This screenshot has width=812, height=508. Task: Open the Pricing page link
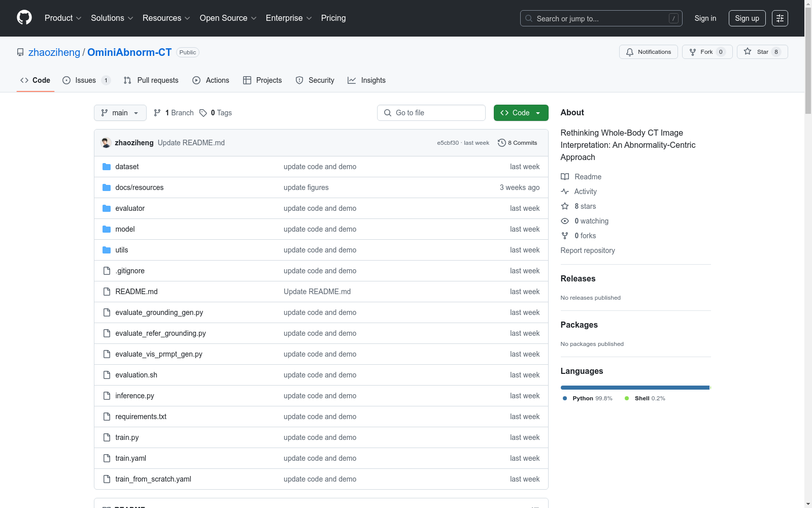click(333, 18)
